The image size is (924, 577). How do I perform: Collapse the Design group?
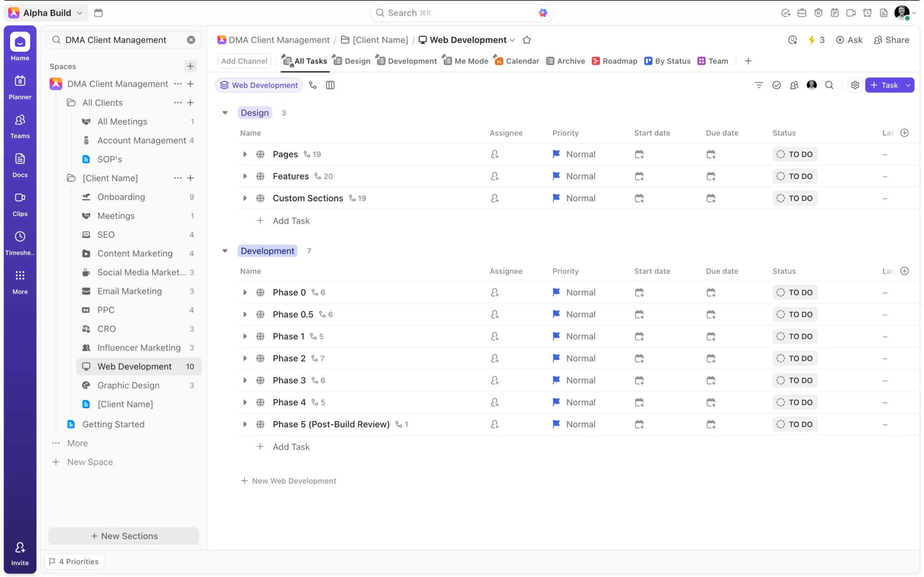pyautogui.click(x=225, y=113)
